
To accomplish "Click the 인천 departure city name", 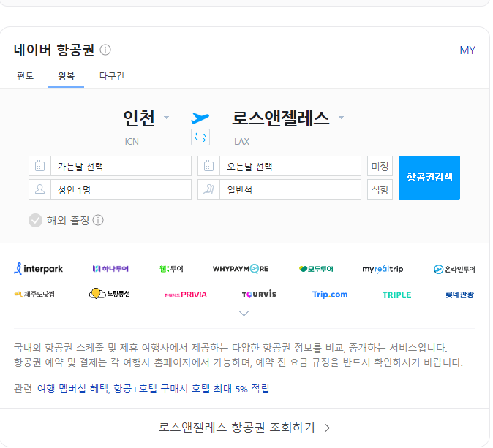I will [x=139, y=118].
